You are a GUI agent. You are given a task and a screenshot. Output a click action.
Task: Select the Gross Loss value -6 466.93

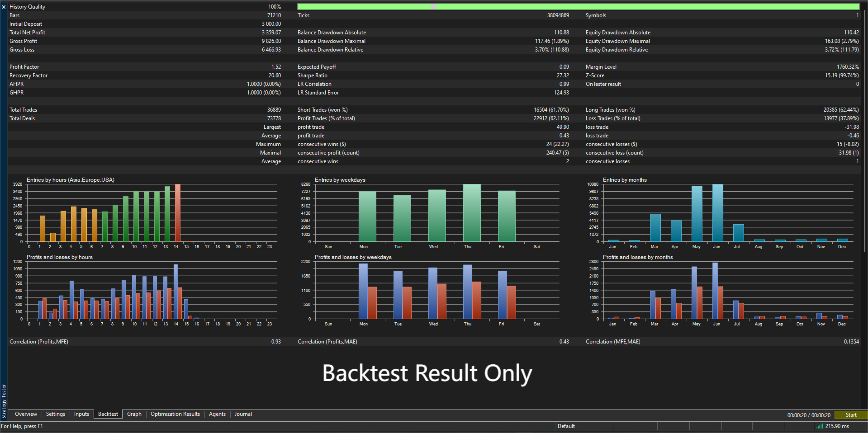pos(270,50)
